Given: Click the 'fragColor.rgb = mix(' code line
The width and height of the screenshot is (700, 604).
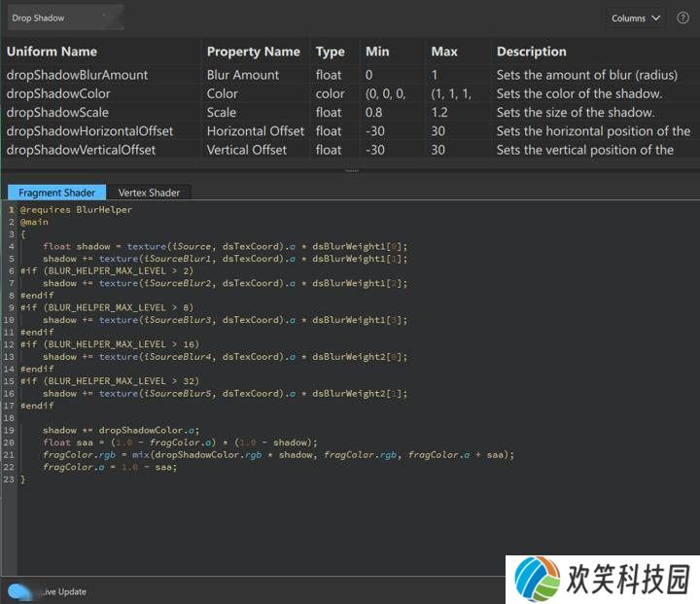Looking at the screenshot, I should pyautogui.click(x=279, y=455).
